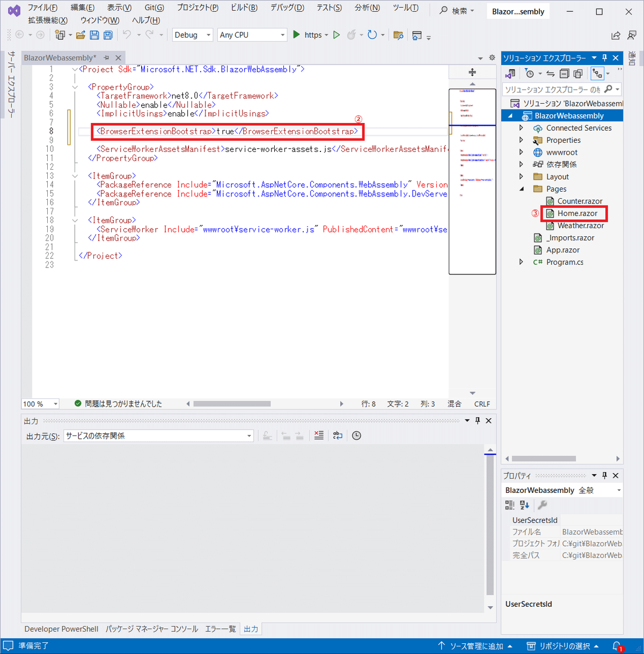
Task: Click the browser refresh circular arrow icon
Action: point(372,35)
